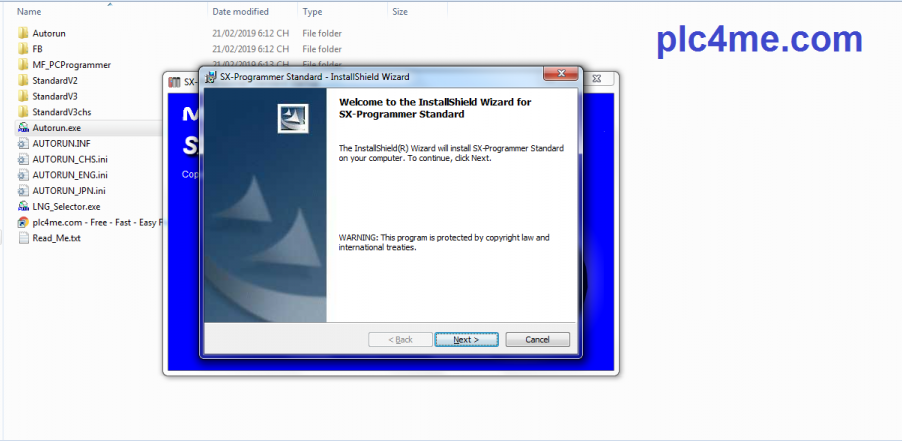This screenshot has height=441, width=902.
Task: Select the Autorun.exe application icon
Action: coord(23,128)
